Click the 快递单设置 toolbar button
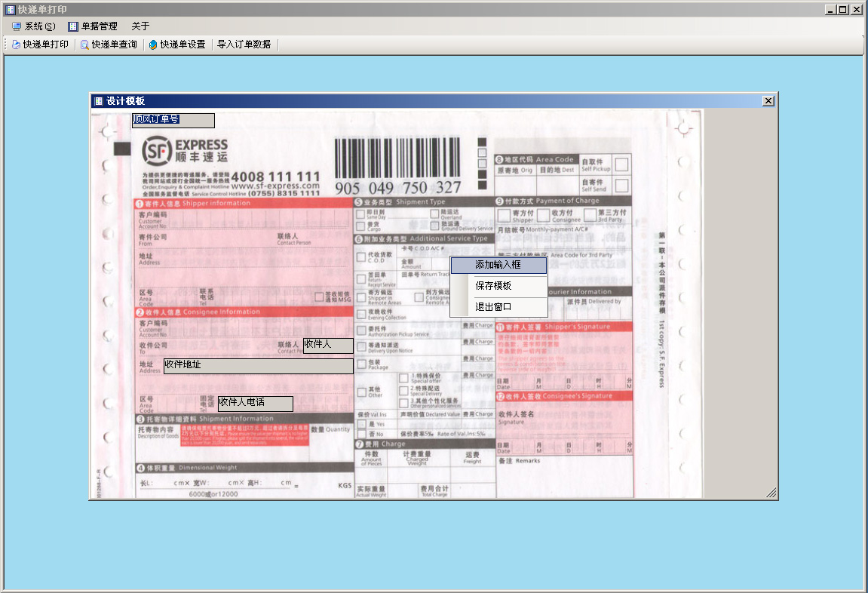 pos(178,45)
